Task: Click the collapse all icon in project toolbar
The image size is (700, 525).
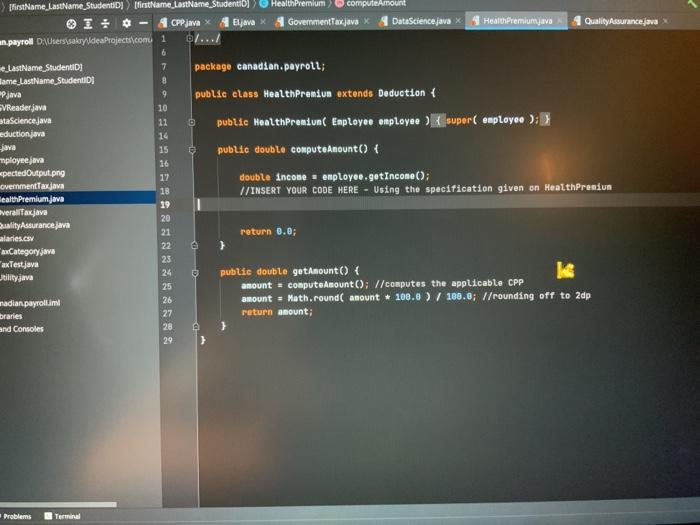Action: pos(105,23)
